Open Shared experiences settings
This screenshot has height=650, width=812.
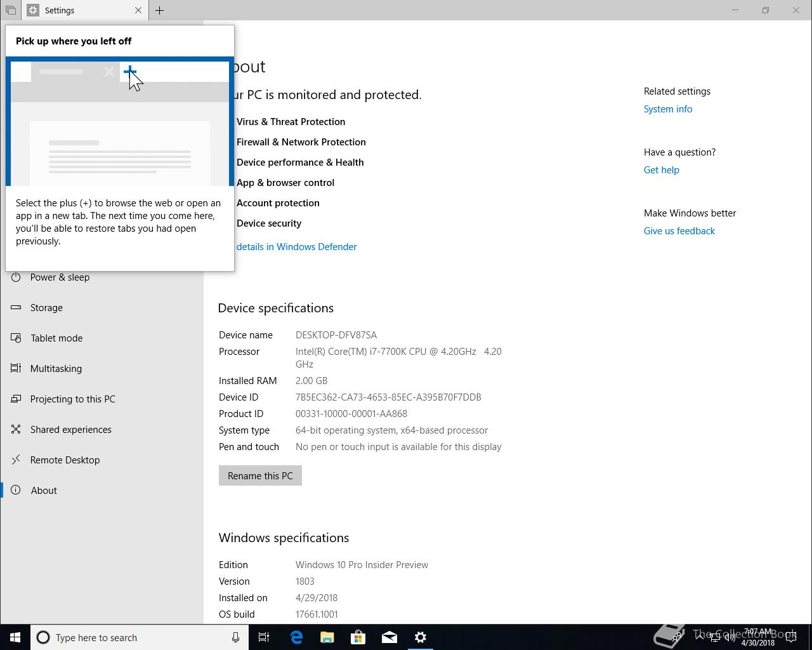pos(71,429)
